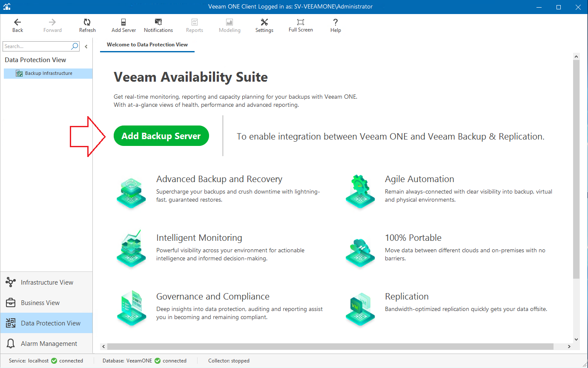Switch to Infrastructure View
The image size is (588, 368).
[46, 282]
